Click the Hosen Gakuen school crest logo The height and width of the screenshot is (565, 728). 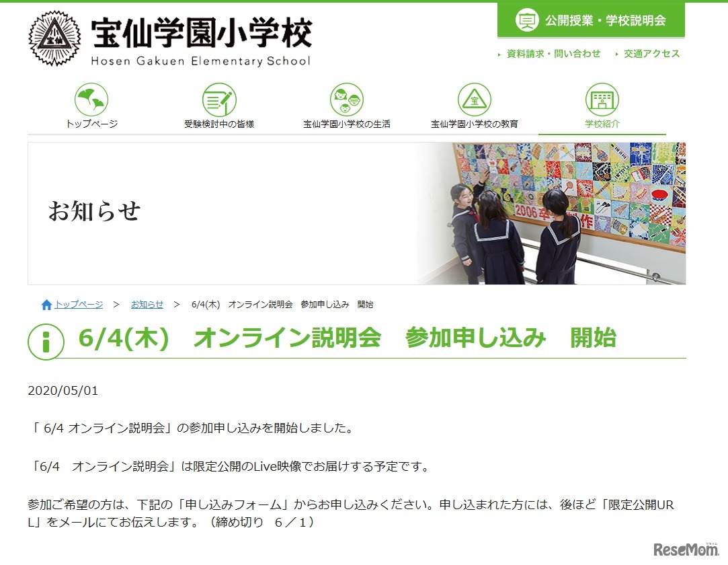pyautogui.click(x=55, y=38)
